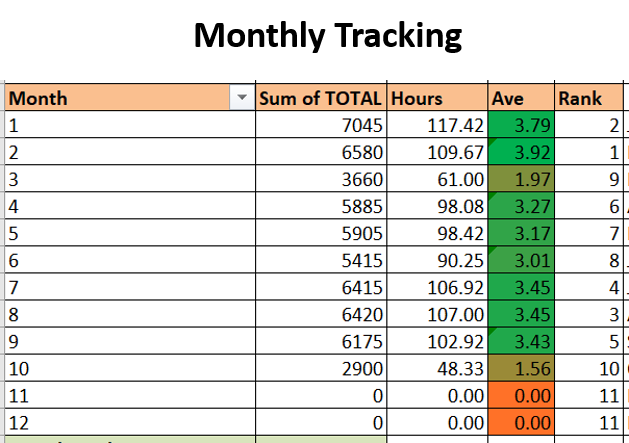Viewport: 629px width, 443px height.
Task: Select the cell with total 2900
Action: 320,369
